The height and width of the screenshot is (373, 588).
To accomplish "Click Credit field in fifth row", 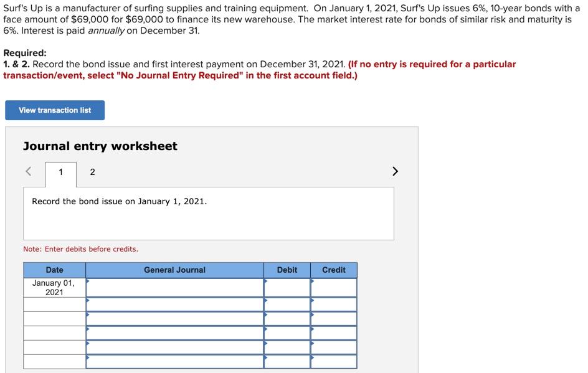I will pos(334,347).
